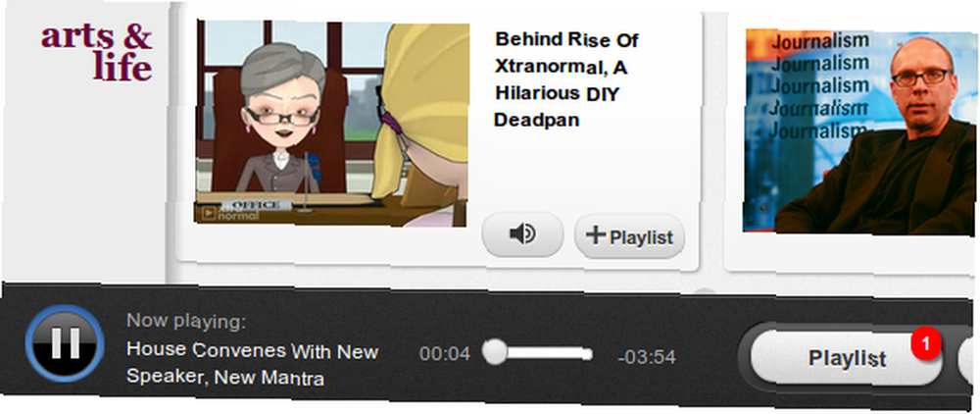
Task: Click the 00:04 elapsed time display
Action: [444, 354]
